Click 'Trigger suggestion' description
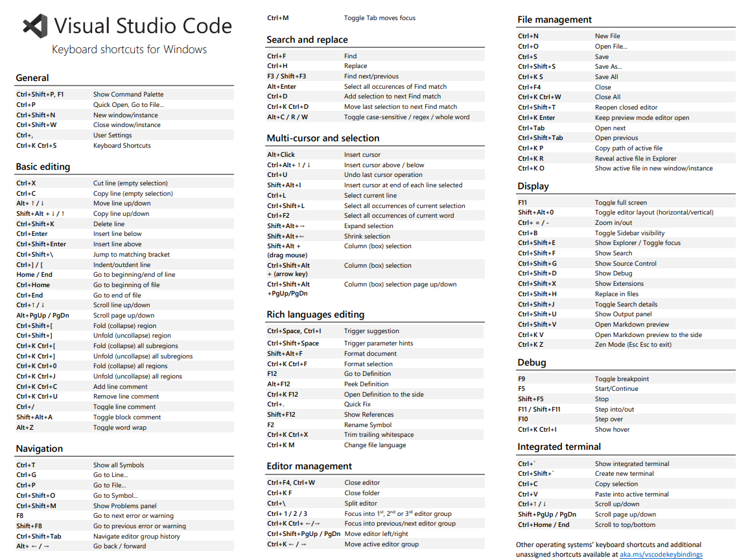The height and width of the screenshot is (560, 750). pyautogui.click(x=371, y=331)
